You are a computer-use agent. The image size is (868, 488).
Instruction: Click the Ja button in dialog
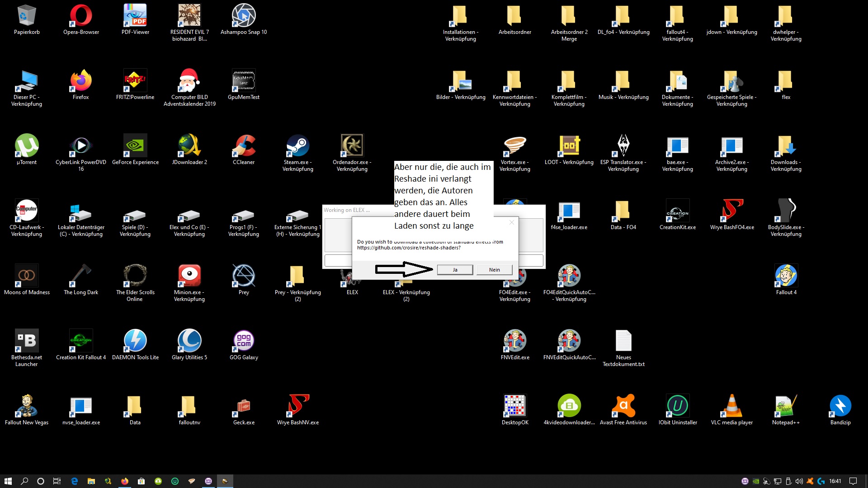(x=455, y=270)
